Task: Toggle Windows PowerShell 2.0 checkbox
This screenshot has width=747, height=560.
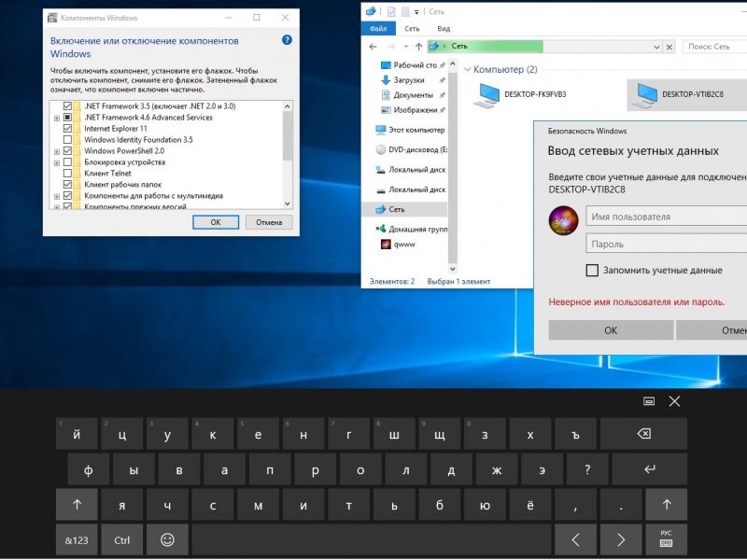Action: click(x=67, y=151)
